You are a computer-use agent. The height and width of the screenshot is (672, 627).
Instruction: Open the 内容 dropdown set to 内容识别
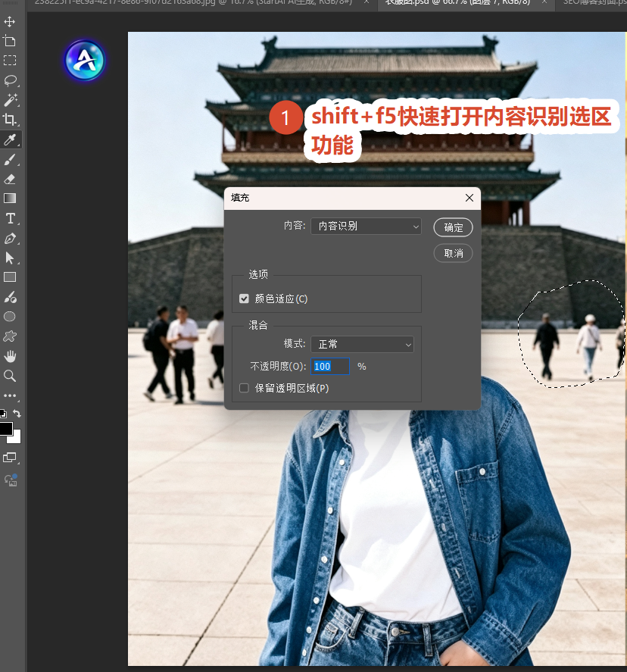pos(367,227)
